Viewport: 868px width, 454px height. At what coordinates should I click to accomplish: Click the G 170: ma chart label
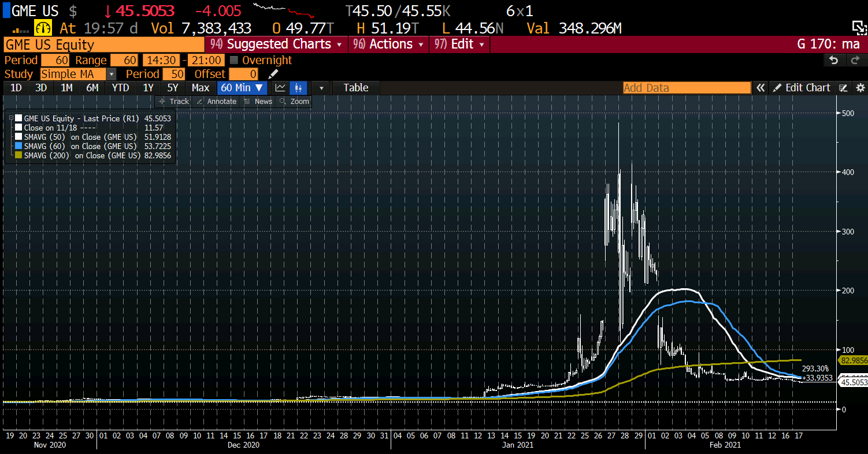pos(828,44)
